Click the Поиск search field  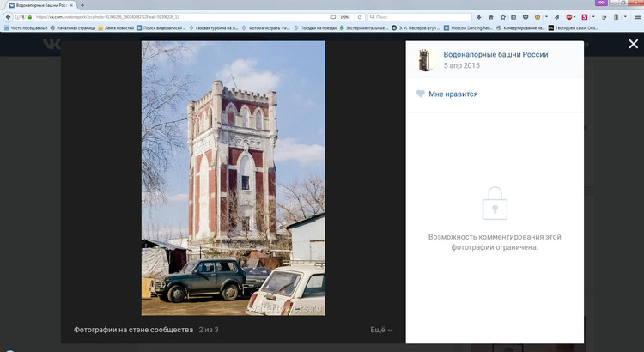[419, 17]
